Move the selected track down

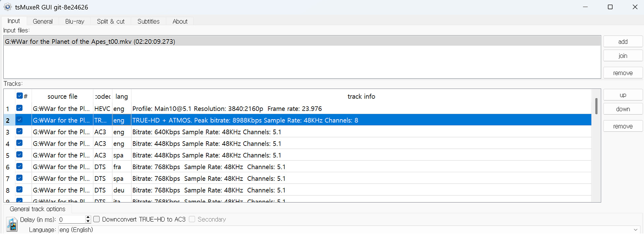coord(623,109)
